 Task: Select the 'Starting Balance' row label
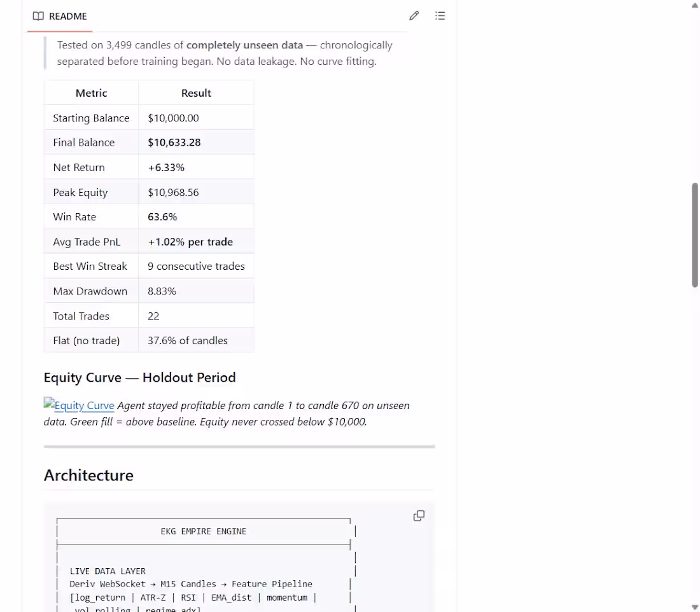[x=91, y=118]
